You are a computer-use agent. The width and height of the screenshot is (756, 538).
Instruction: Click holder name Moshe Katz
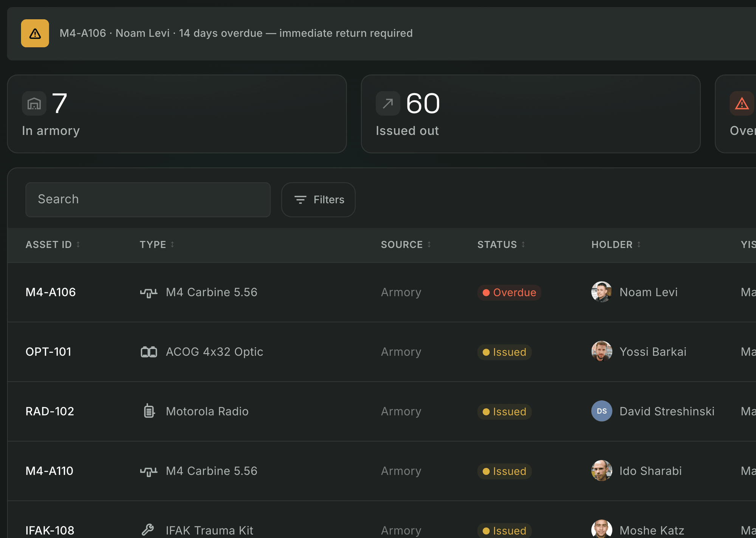click(x=652, y=530)
